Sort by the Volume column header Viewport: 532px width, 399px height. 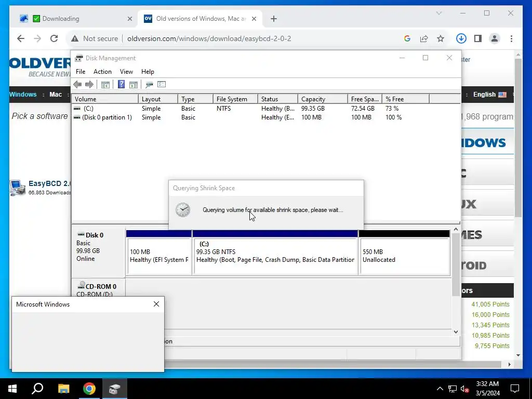click(x=105, y=99)
